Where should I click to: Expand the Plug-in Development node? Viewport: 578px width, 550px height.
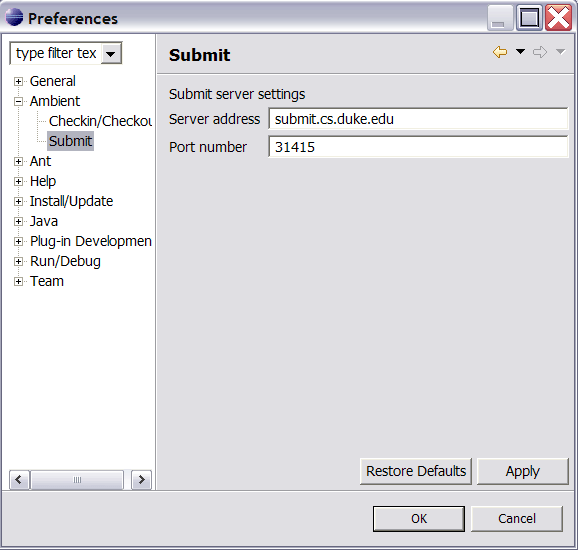coord(18,241)
